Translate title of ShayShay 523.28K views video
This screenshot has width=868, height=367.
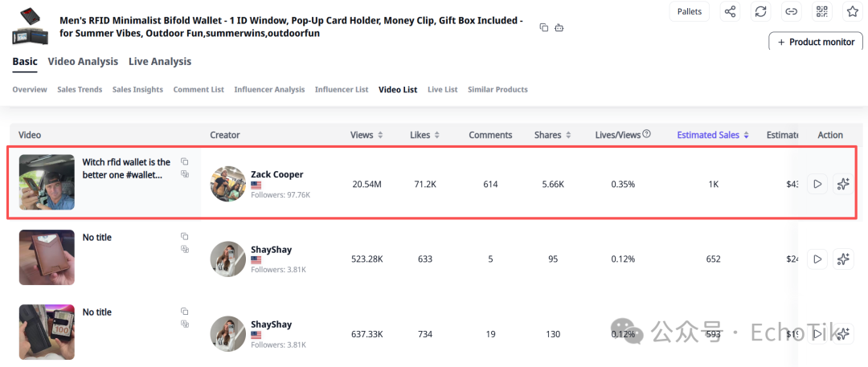point(185,249)
